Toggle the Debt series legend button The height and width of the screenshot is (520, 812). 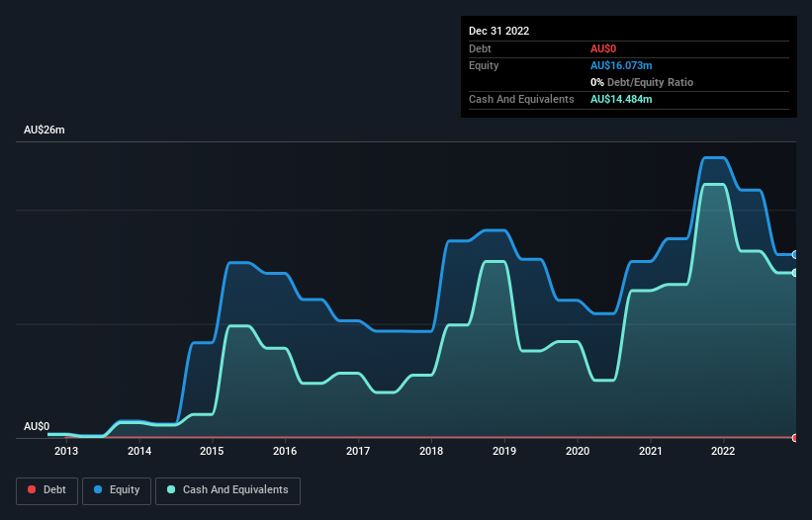(x=47, y=490)
